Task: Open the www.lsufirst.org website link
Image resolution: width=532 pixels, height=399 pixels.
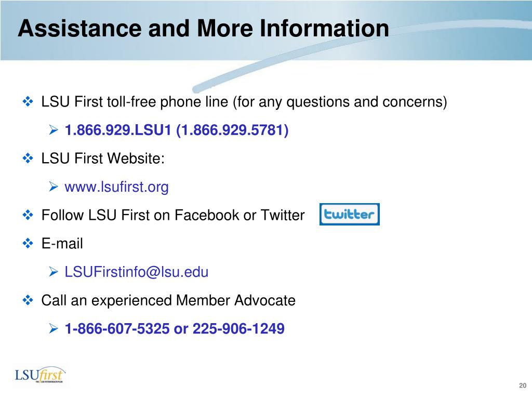Action: 116,187
